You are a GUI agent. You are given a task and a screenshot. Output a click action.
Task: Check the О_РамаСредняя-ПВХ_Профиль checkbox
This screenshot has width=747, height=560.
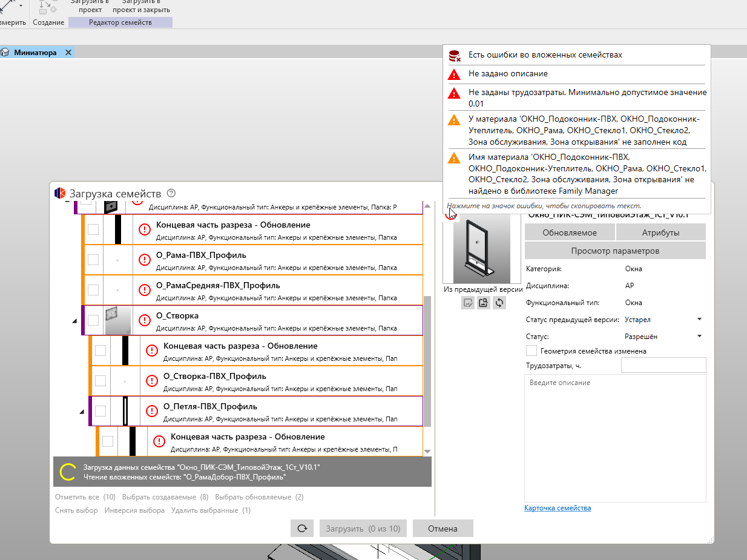[x=93, y=290]
